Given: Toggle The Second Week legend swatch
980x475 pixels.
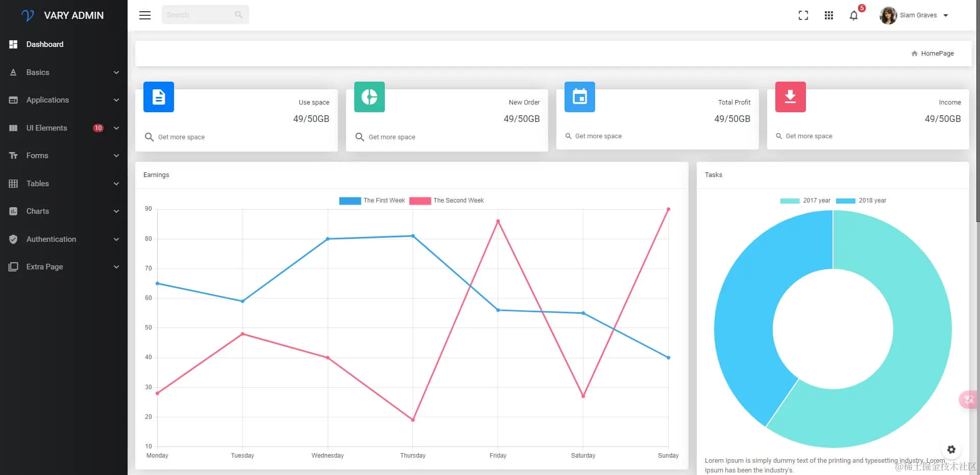Looking at the screenshot, I should (420, 201).
